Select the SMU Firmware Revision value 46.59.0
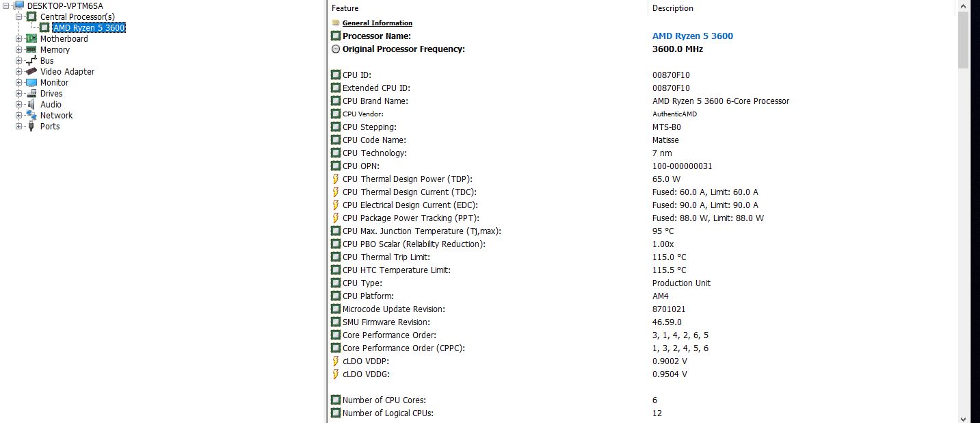The width and height of the screenshot is (980, 423). click(x=667, y=322)
